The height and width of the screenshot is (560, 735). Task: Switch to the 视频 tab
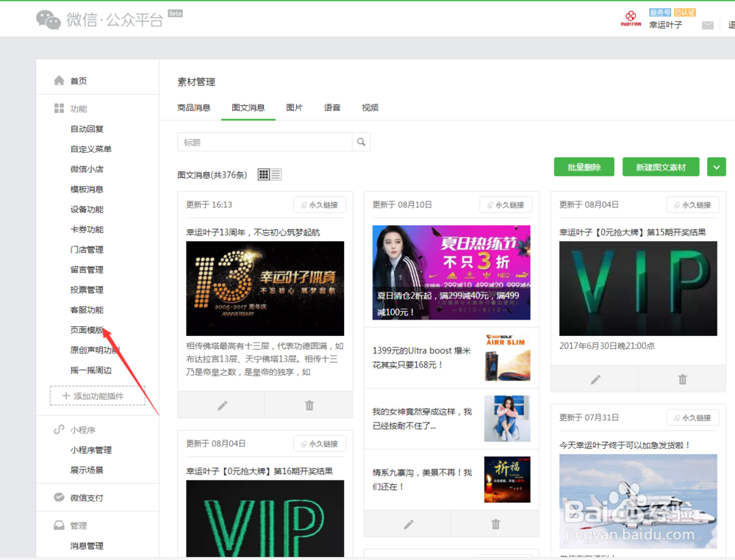(370, 107)
